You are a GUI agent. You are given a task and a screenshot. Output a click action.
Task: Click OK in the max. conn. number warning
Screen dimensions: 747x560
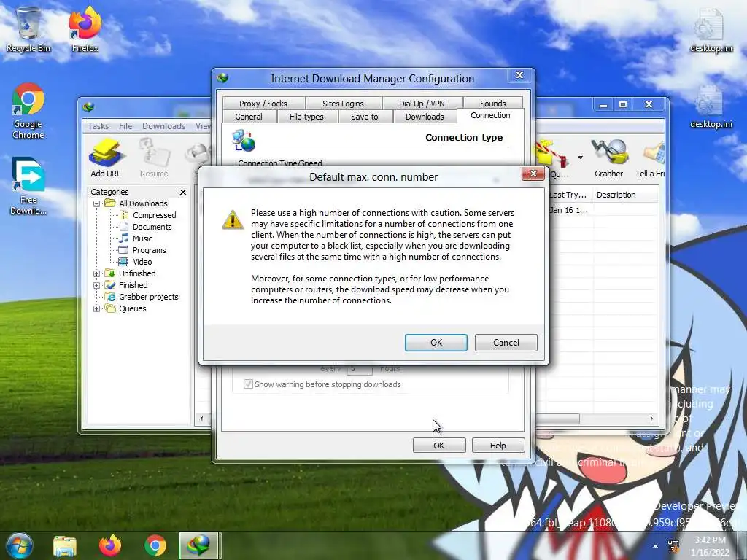(x=436, y=343)
